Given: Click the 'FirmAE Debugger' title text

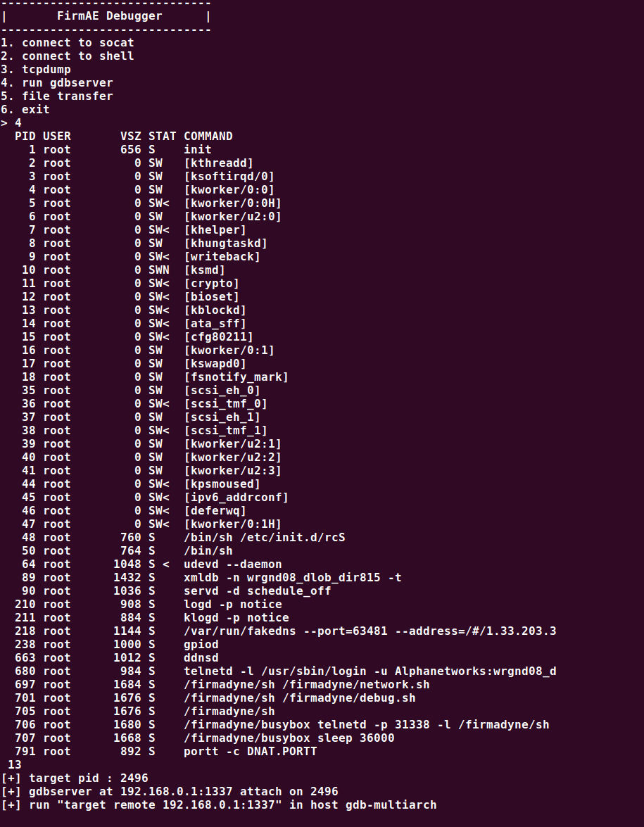Looking at the screenshot, I should point(109,15).
